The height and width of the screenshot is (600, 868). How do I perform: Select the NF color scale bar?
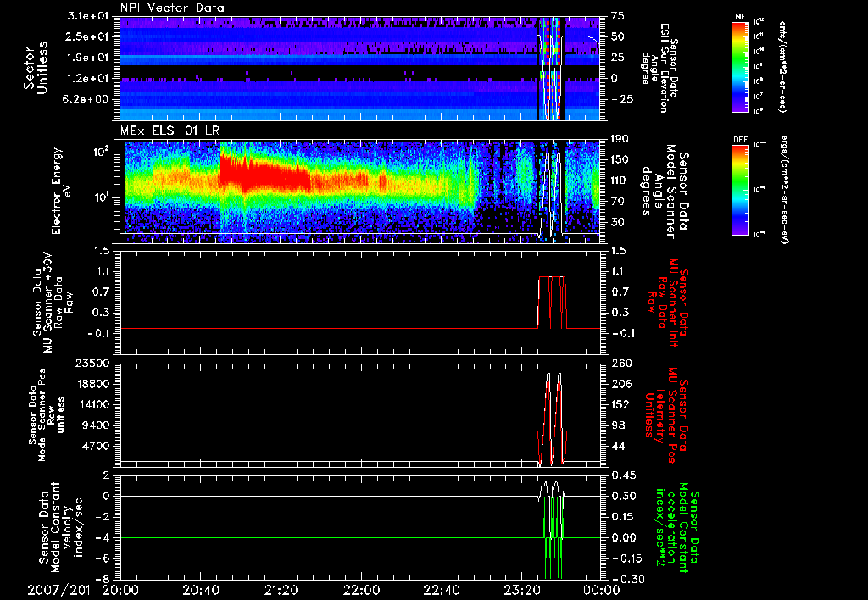[x=740, y=67]
